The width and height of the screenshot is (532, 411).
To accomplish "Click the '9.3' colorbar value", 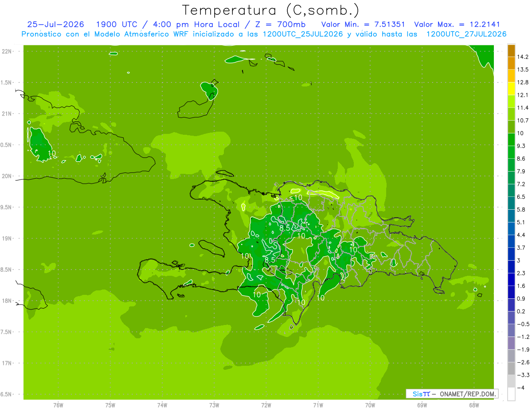I will (x=521, y=146).
